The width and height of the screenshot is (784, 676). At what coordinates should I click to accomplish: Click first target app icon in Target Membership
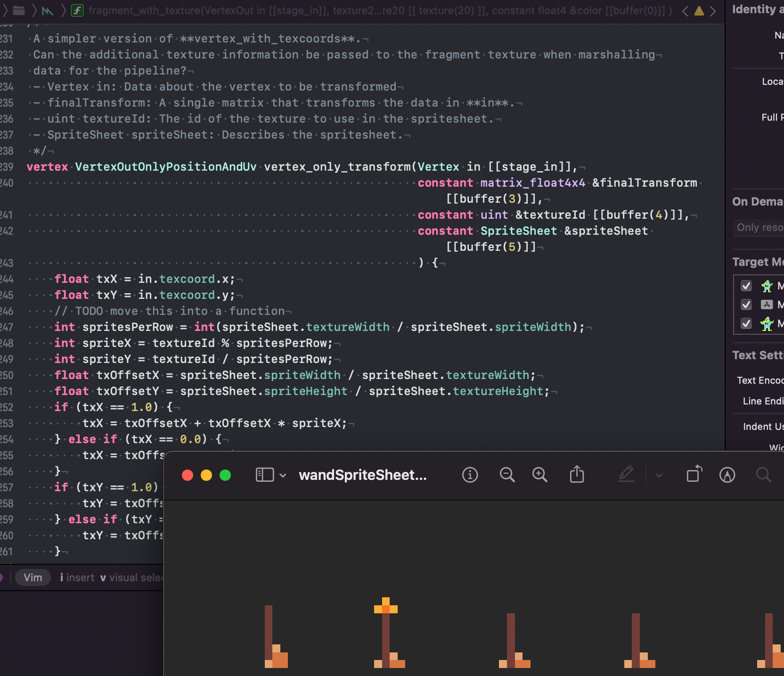pyautogui.click(x=767, y=286)
